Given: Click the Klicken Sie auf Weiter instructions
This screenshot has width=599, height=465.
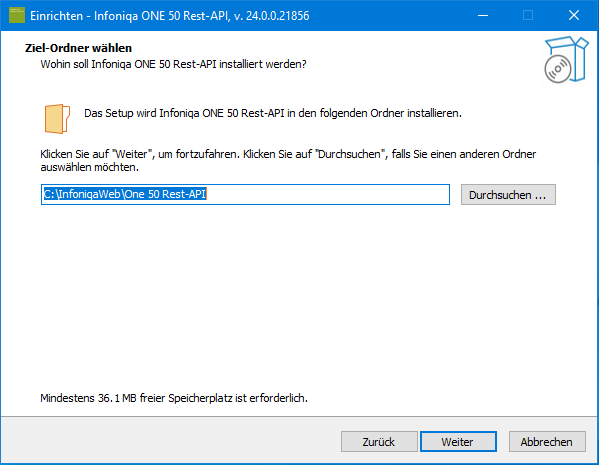Looking at the screenshot, I should [288, 160].
